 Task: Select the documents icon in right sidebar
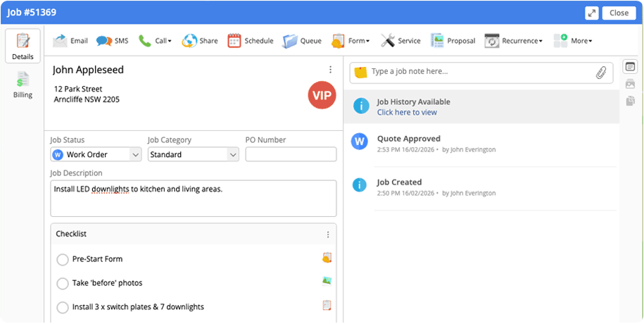click(x=631, y=101)
